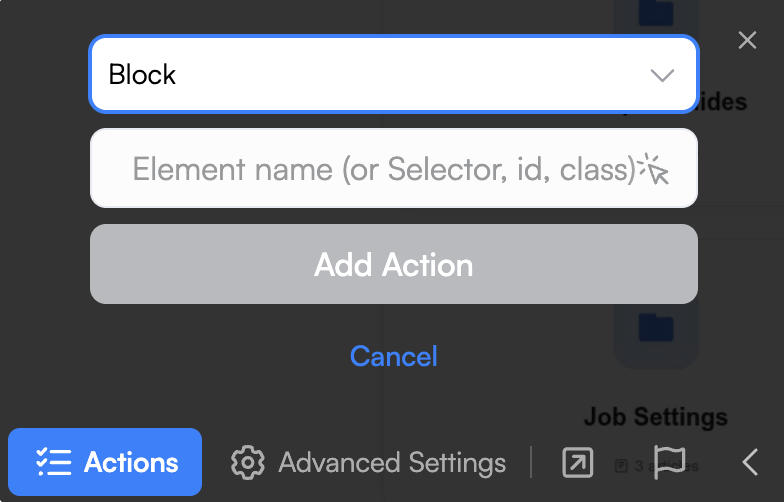
Task: Click the gear icon beside Advanced Settings
Action: click(247, 463)
